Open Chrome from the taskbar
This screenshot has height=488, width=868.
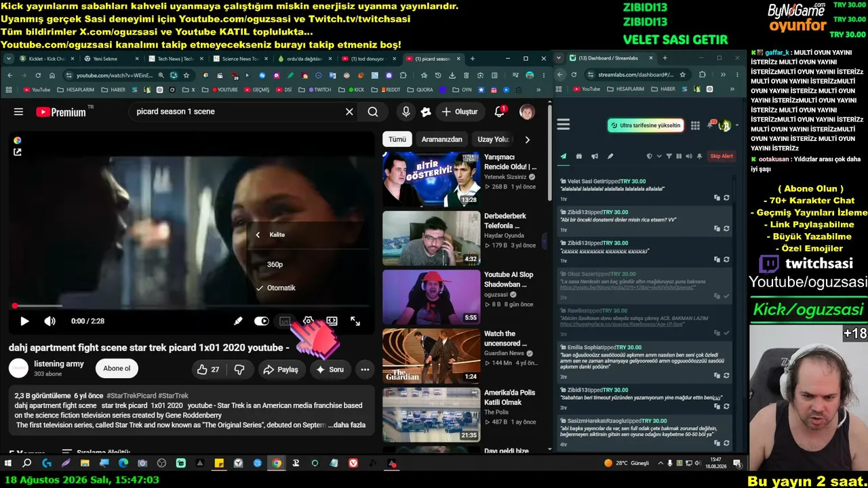click(x=277, y=464)
